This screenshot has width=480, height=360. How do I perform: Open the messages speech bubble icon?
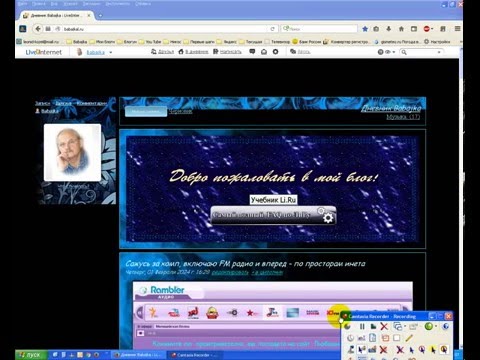coord(252,52)
